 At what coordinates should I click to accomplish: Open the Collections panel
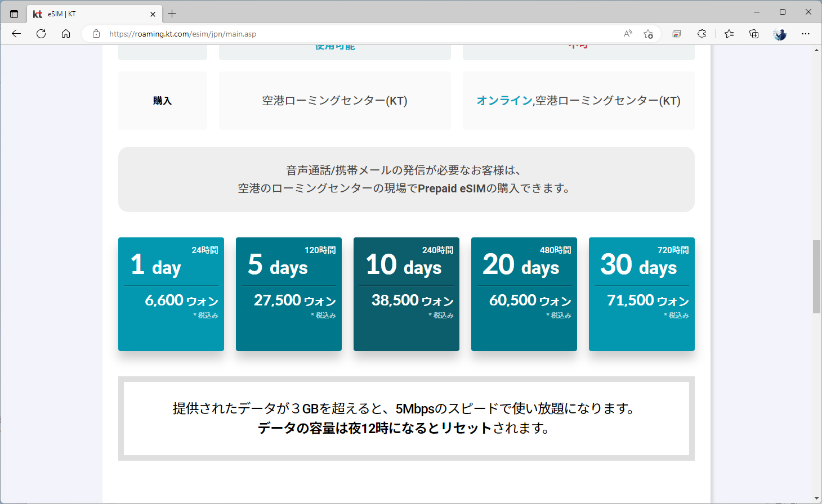753,34
